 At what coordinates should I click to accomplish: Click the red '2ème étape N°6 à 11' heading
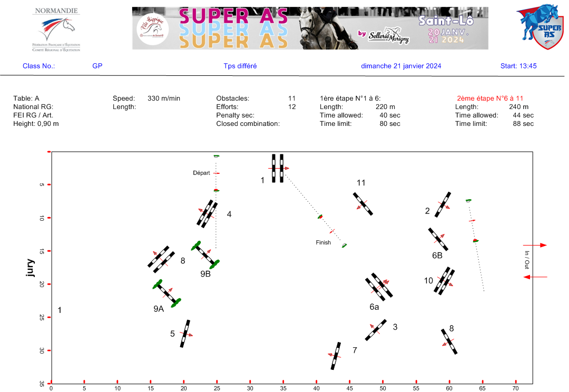489,99
